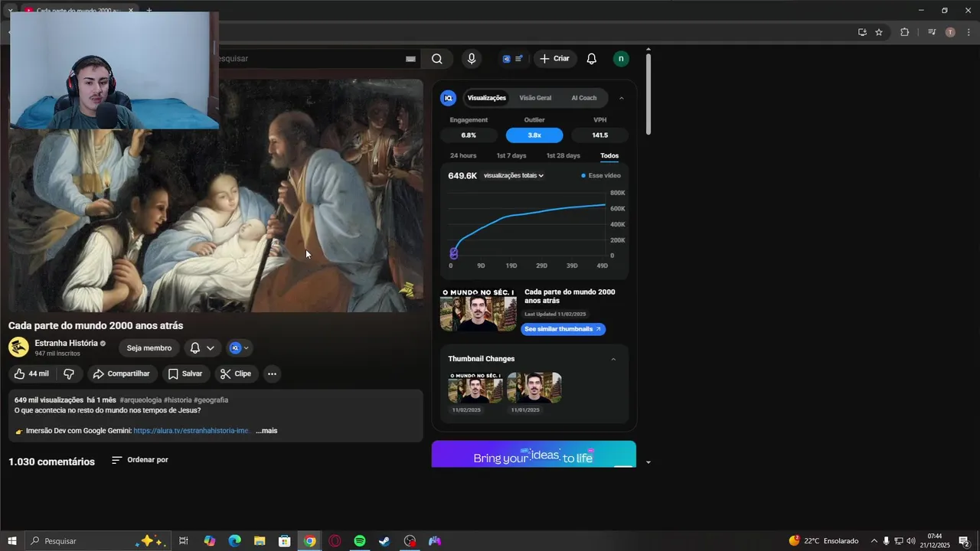Click Salvar button
The width and height of the screenshot is (980, 551).
click(x=185, y=374)
